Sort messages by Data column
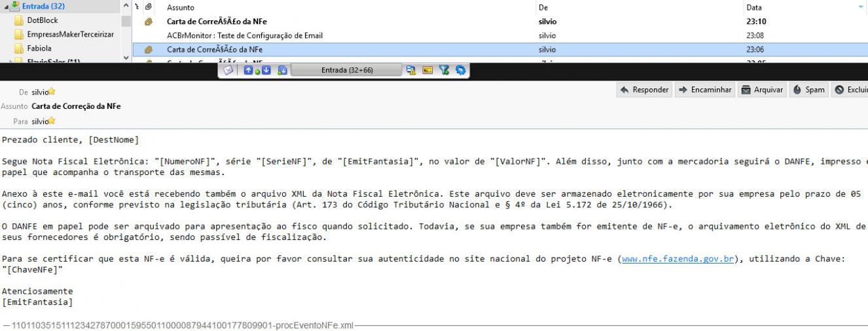 [753, 8]
